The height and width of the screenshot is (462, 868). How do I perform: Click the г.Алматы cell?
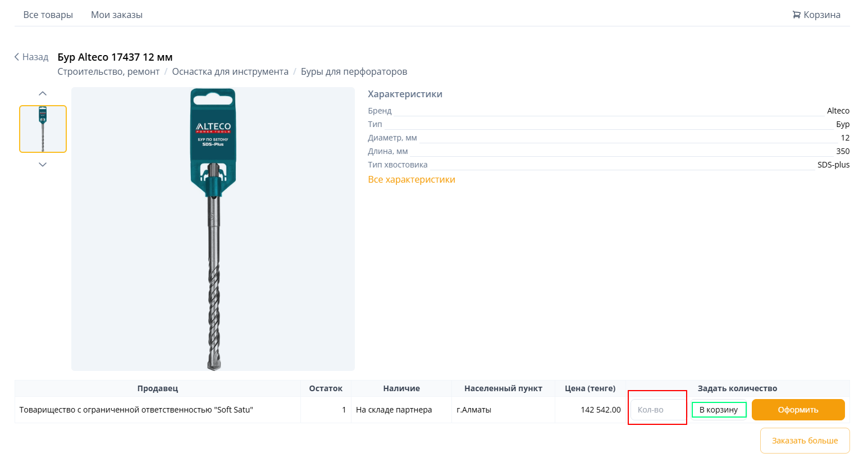coord(504,410)
